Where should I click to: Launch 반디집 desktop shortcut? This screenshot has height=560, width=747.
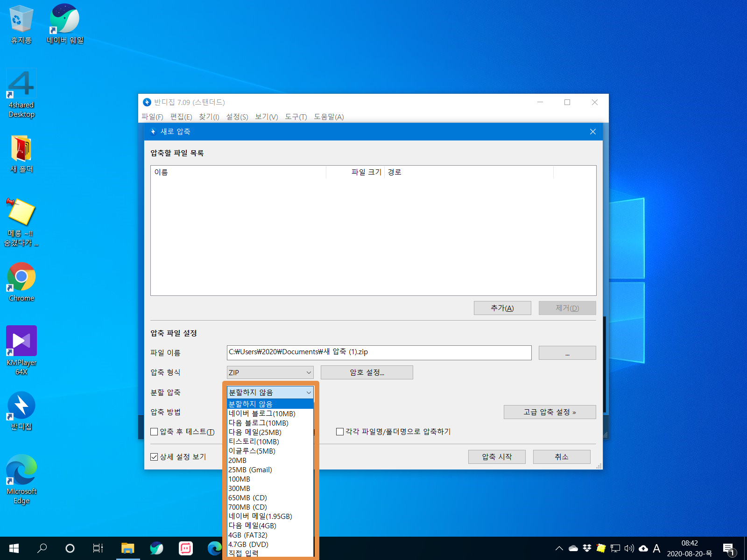click(x=21, y=411)
